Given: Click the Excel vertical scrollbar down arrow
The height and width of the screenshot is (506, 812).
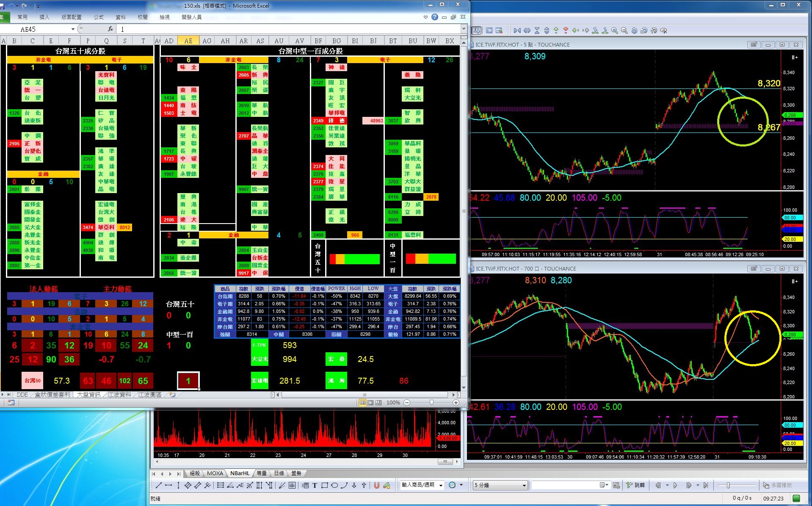Looking at the screenshot, I should point(464,387).
